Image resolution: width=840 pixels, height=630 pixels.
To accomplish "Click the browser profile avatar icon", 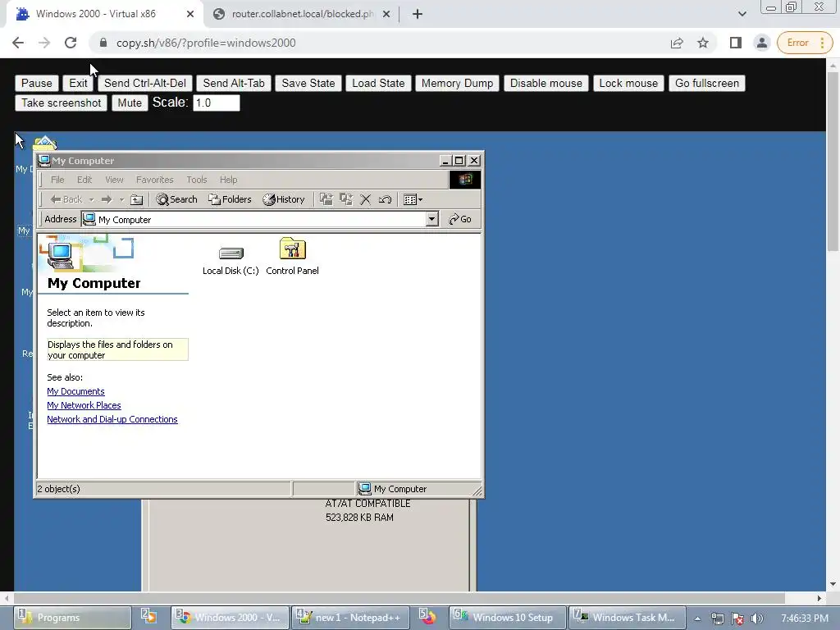I will pos(762,43).
